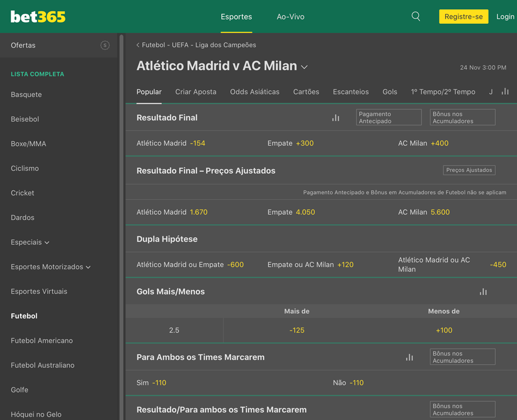Click the bet365 logo

tap(38, 17)
